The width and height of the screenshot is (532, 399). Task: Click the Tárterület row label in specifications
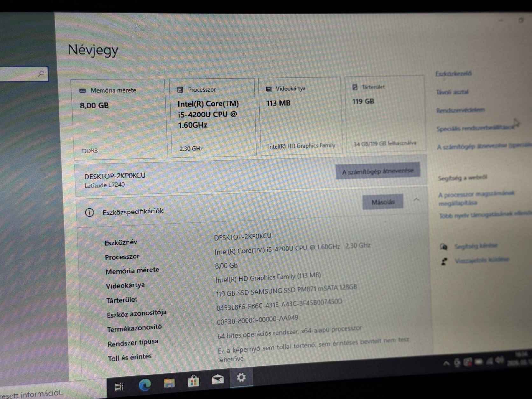[122, 300]
